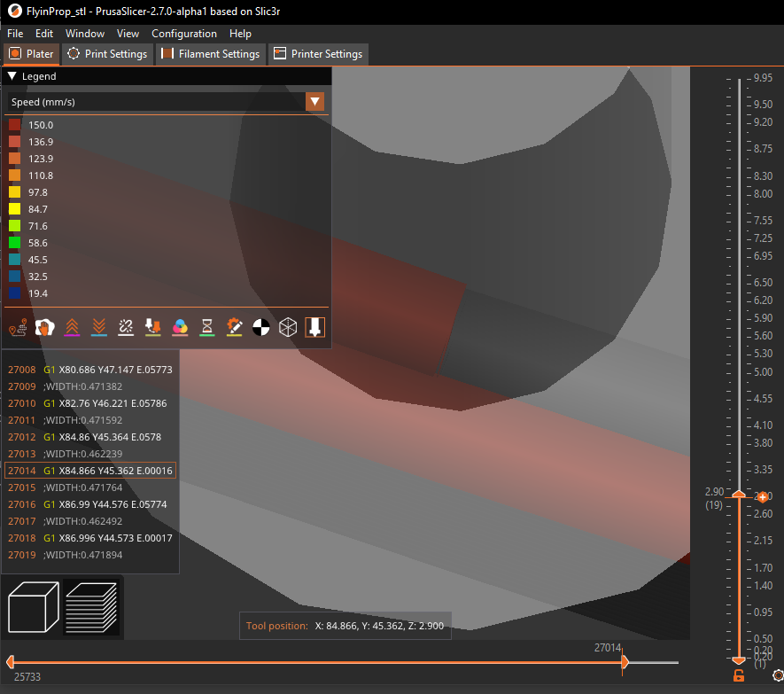Show the center of mass marker
Screen dimensions: 784x694
coord(260,327)
